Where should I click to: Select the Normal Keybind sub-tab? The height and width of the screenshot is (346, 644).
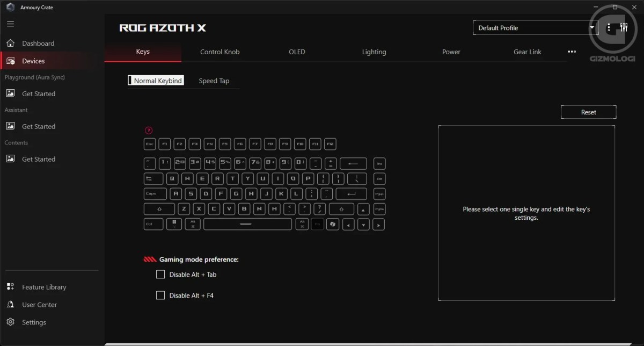156,81
